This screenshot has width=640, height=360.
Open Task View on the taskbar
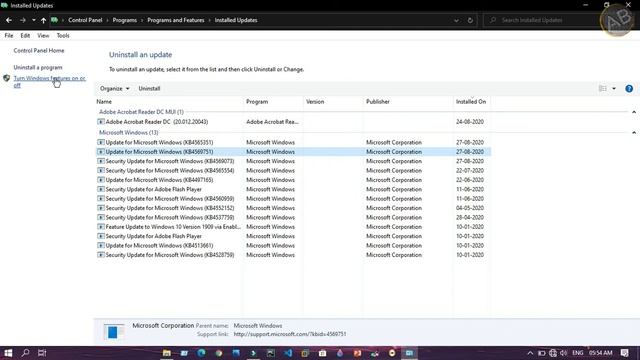(42, 353)
